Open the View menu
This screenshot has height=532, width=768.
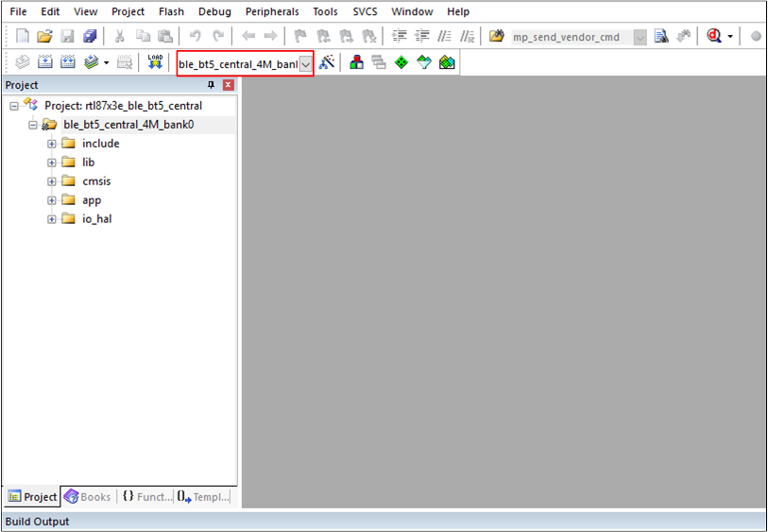point(86,11)
